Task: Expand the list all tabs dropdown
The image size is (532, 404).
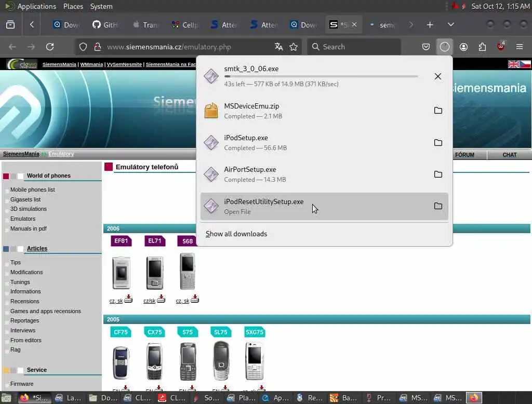Action: [451, 25]
